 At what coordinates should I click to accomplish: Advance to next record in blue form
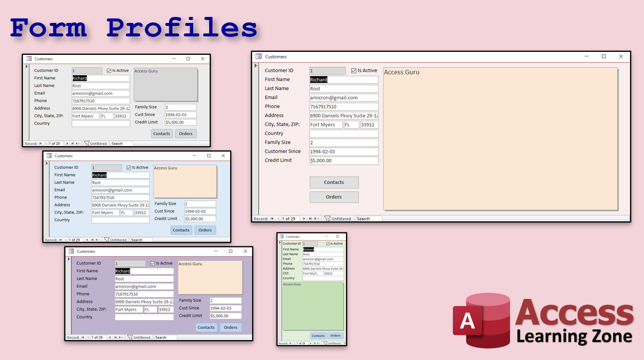pyautogui.click(x=88, y=240)
